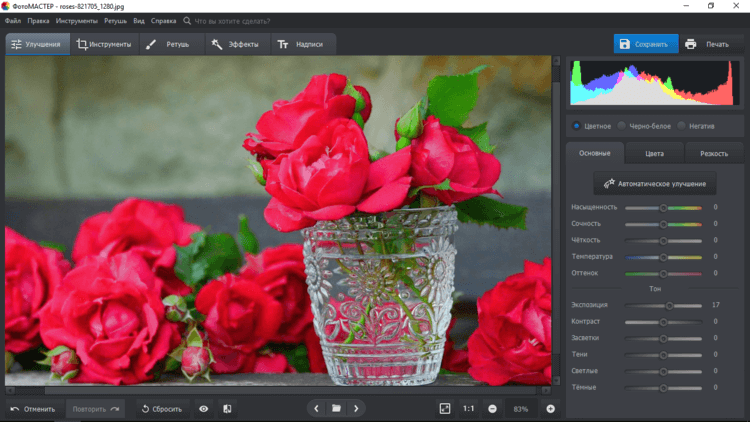
Task: Zoom in with the plus icon
Action: pos(550,409)
